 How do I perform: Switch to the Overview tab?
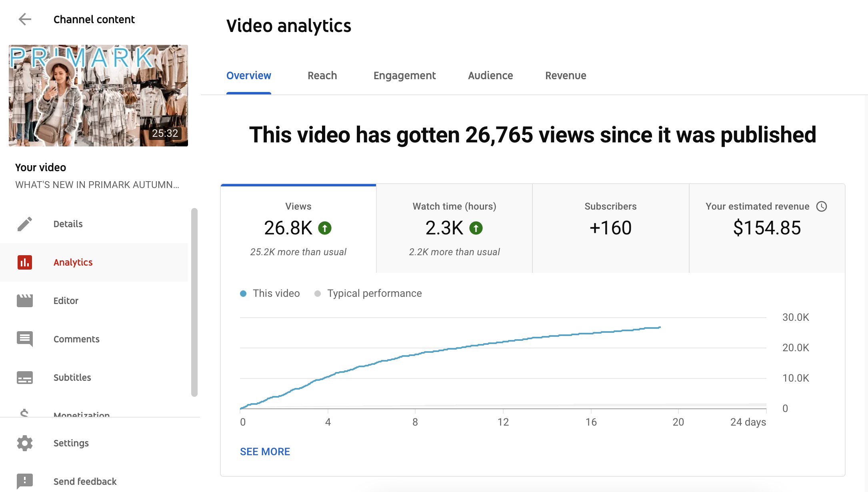coord(249,76)
